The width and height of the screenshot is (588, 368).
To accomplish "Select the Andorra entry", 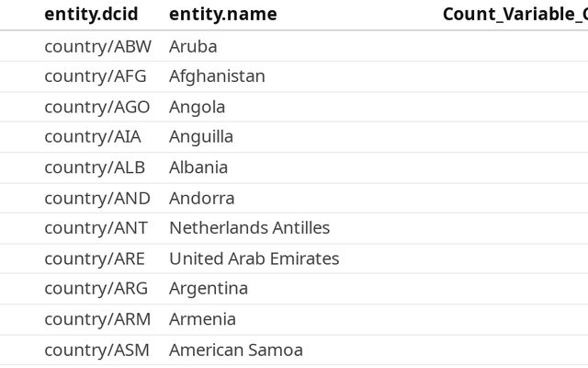I will coord(201,198).
